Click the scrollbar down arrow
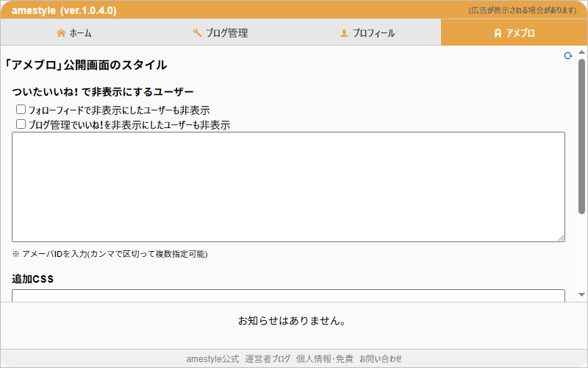Screen dimensions: 588x368 tap(581, 294)
